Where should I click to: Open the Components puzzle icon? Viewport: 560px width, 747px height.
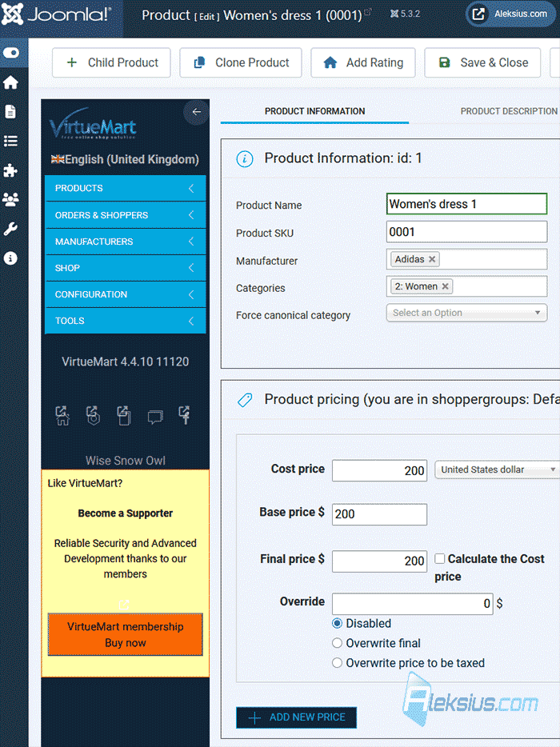pyautogui.click(x=10, y=170)
